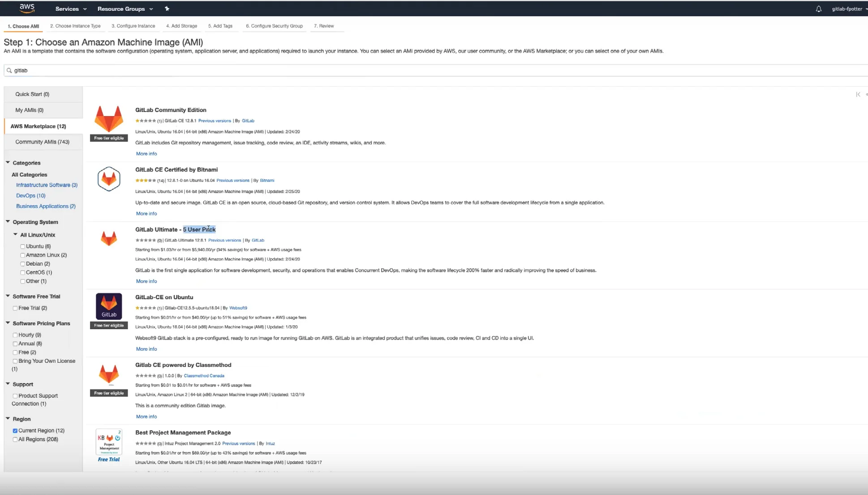868x495 pixels.
Task: Switch to Community AMIs (743) tab
Action: (42, 142)
